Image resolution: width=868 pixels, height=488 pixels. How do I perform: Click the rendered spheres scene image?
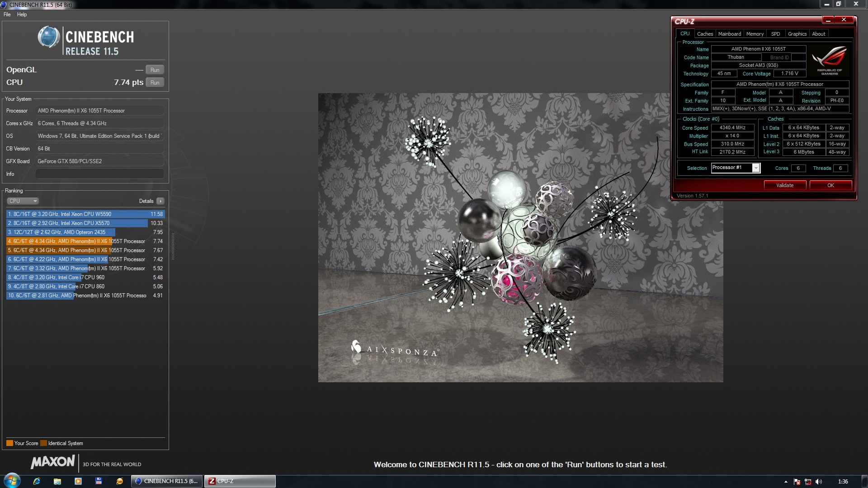point(520,238)
